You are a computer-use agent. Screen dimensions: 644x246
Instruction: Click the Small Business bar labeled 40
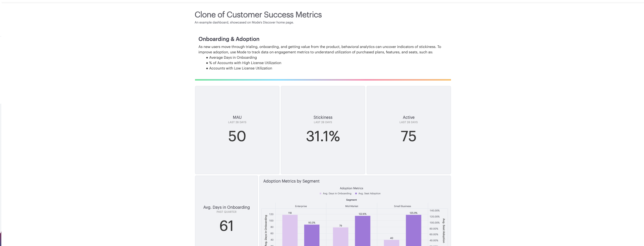click(391, 242)
